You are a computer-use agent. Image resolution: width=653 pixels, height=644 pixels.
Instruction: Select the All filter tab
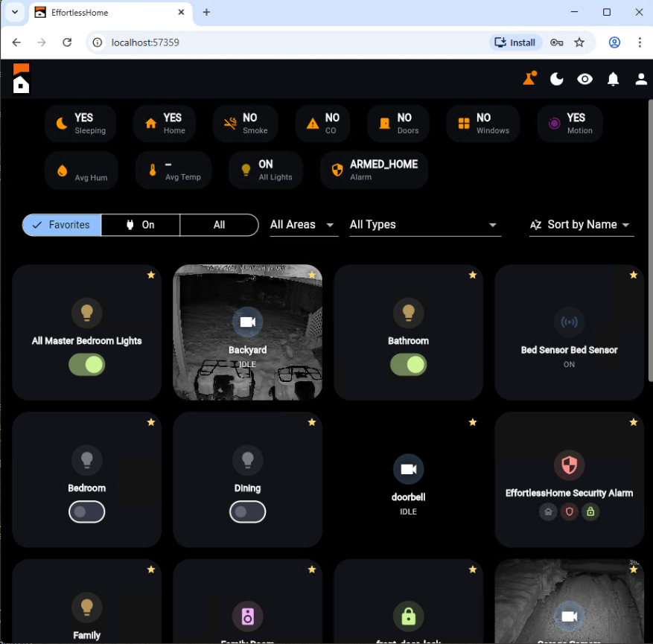pyautogui.click(x=219, y=225)
